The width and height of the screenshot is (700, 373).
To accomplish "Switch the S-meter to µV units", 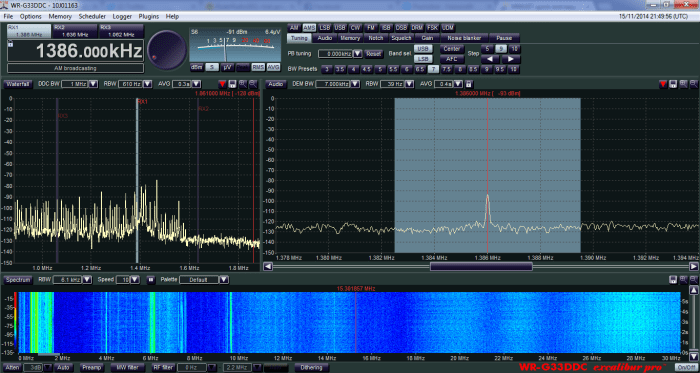I will (x=228, y=67).
